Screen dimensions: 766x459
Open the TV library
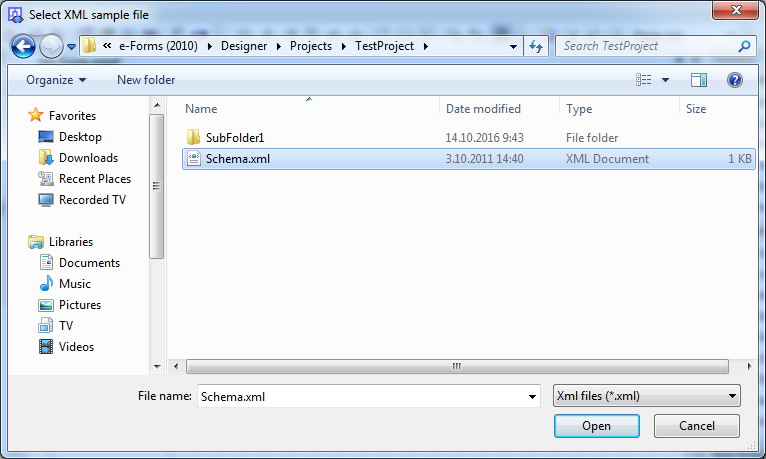[x=66, y=326]
